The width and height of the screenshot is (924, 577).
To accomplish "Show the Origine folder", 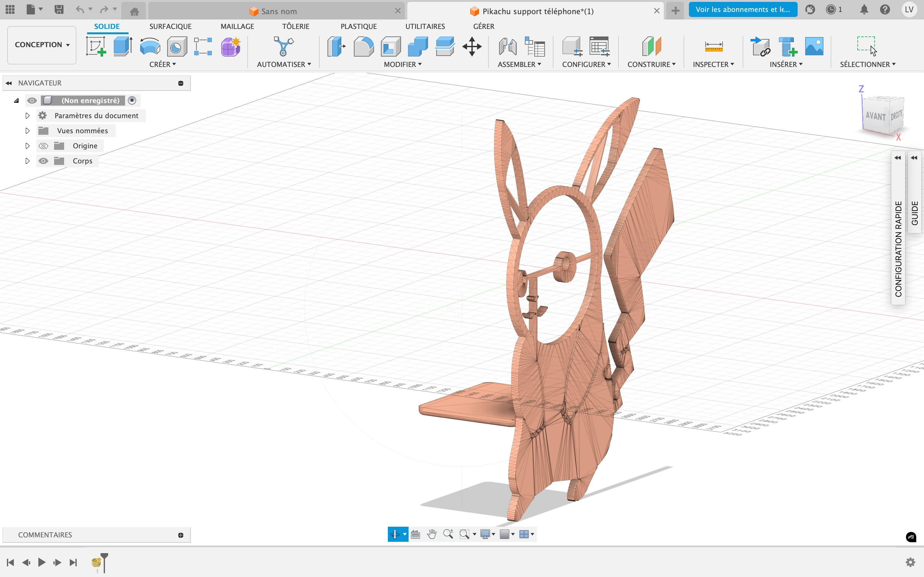I will click(43, 146).
